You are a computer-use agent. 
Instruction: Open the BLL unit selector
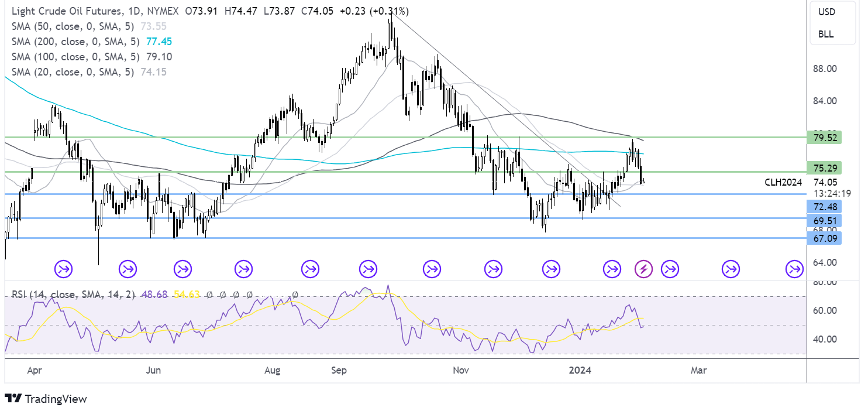[x=826, y=34]
